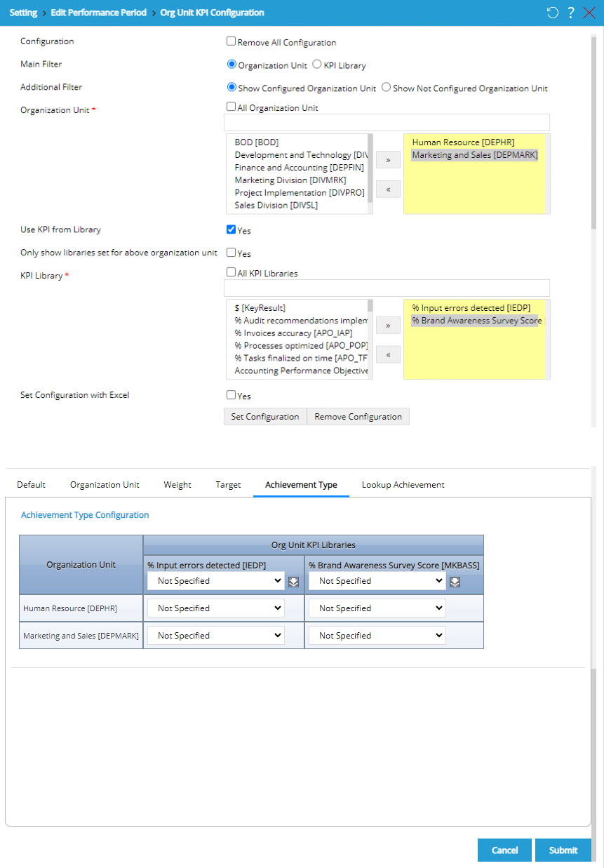Click copy-down icon under % Input errors detected
Viewport: 604px width, 868px height.
click(293, 581)
